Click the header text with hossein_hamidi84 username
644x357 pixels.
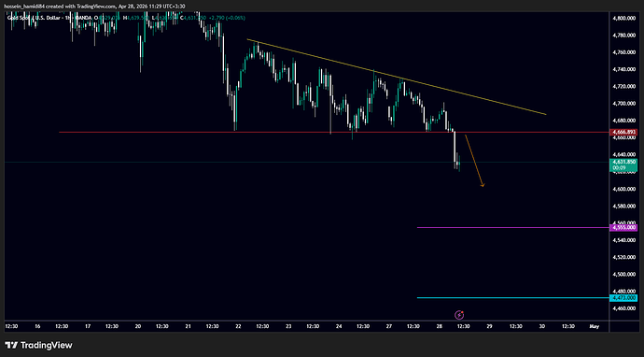tap(94, 7)
